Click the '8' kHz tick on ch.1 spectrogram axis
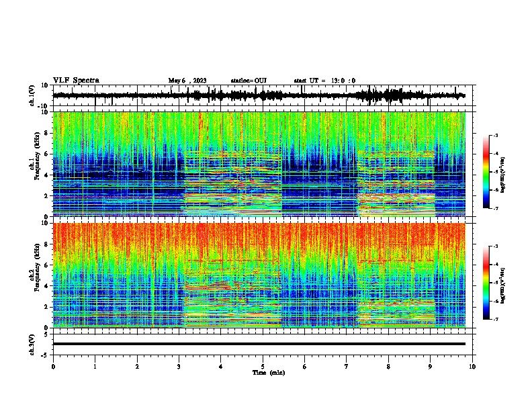 pyautogui.click(x=46, y=133)
